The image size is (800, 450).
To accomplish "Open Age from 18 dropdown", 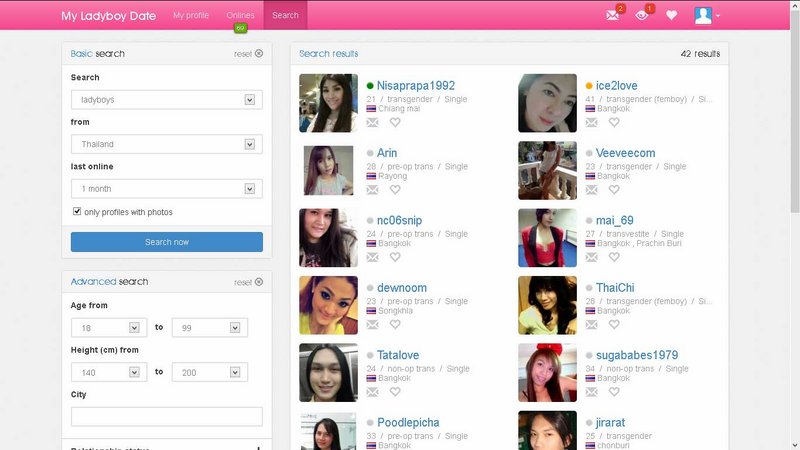I will click(109, 328).
